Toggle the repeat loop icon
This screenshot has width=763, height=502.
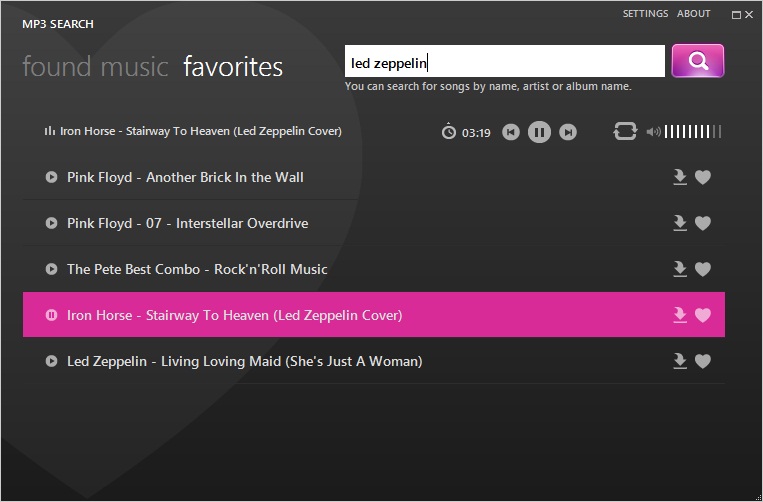625,132
